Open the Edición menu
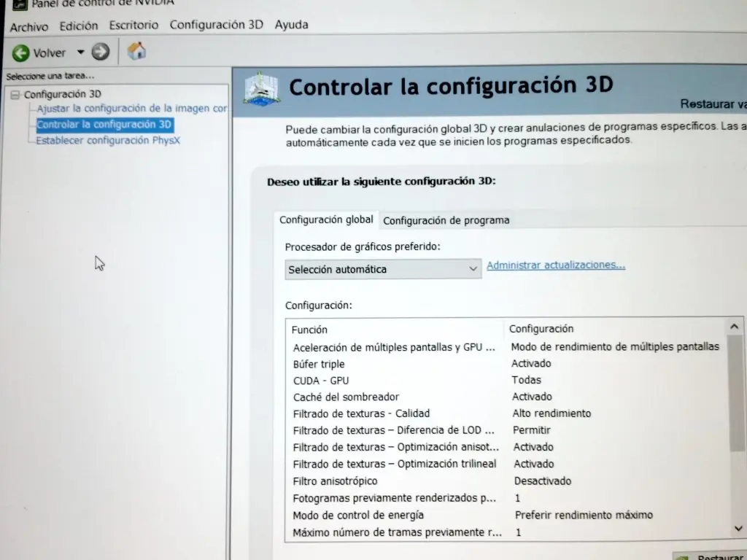Image resolution: width=747 pixels, height=560 pixels. pyautogui.click(x=79, y=26)
